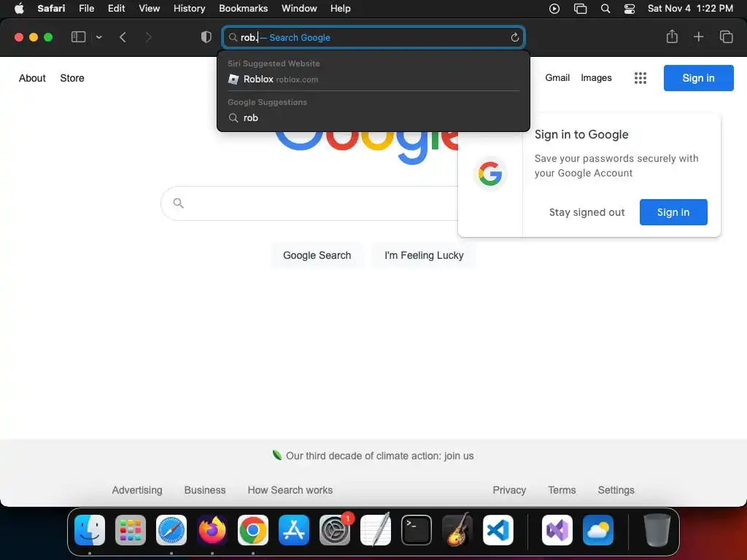Open the Settings footer menu
Screen dimensions: 747x560
(x=616, y=490)
